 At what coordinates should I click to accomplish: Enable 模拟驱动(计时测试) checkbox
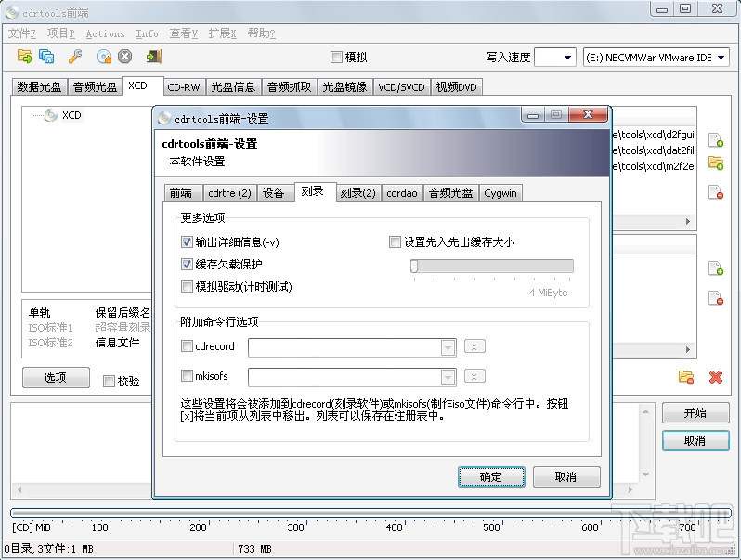[x=188, y=286]
